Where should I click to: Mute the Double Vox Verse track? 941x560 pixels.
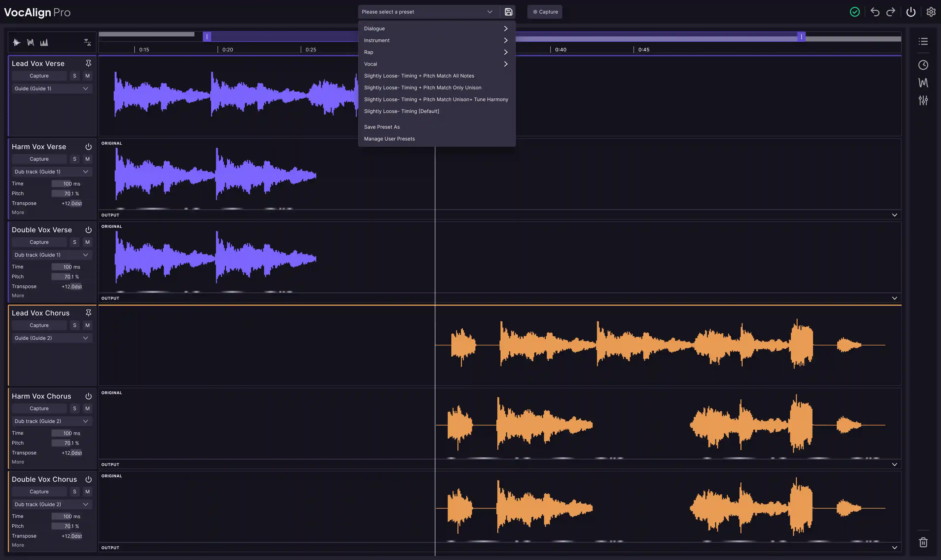(x=87, y=242)
